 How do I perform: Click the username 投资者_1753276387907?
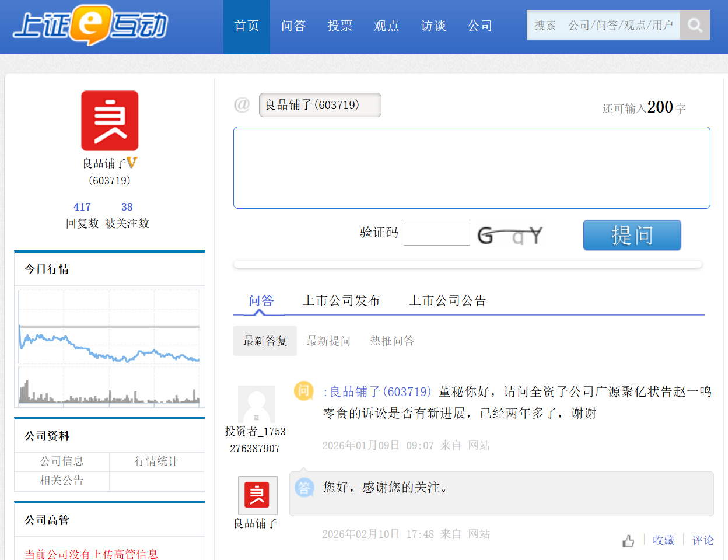pos(255,440)
